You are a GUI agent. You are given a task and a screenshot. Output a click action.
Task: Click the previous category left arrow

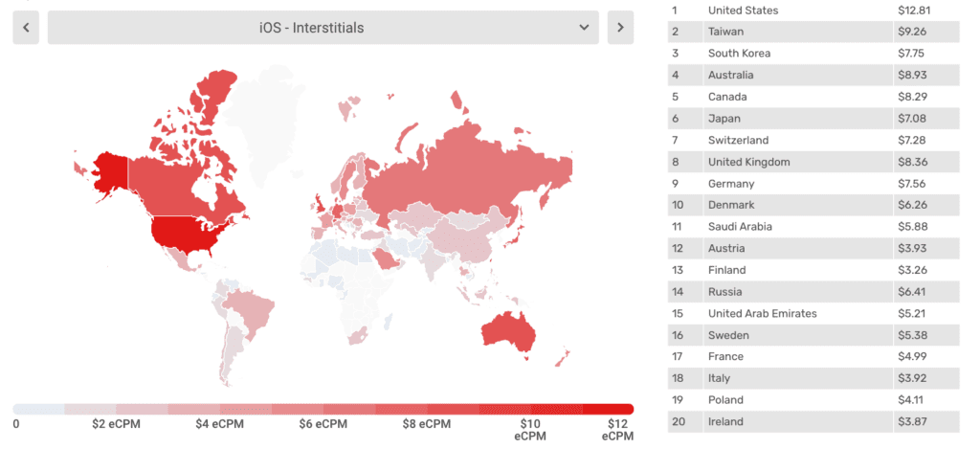pos(26,28)
